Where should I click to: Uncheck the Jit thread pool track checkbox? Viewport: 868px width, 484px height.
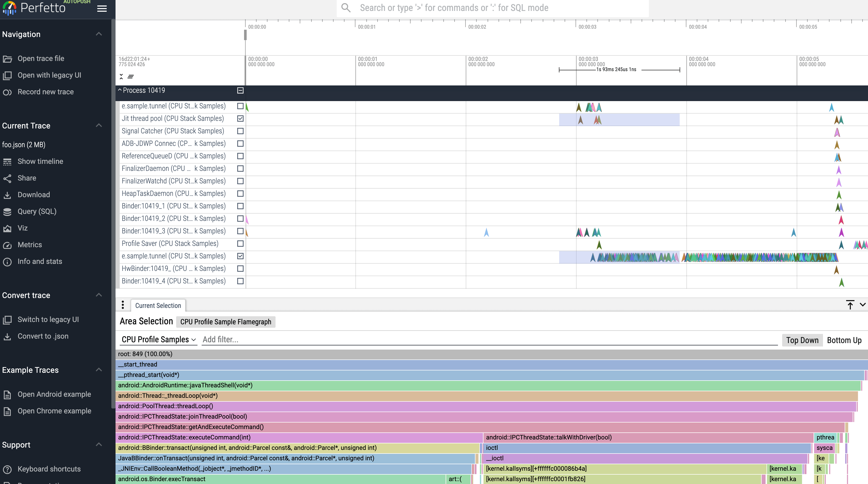point(240,118)
